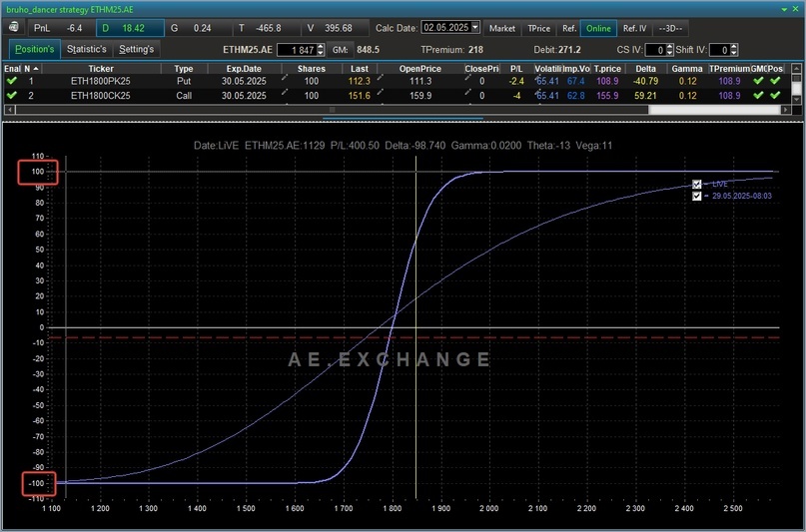Switch to the Statistic's tab

(86, 49)
